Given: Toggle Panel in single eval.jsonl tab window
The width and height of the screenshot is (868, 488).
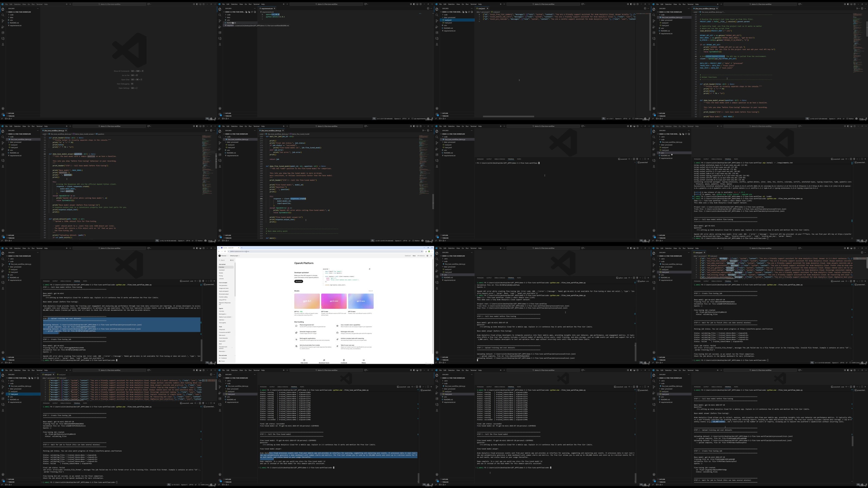Looking at the screenshot, I should pyautogui.click(x=634, y=4).
